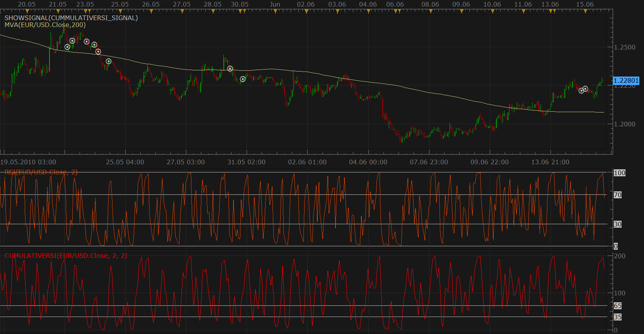Viewport: 644px width, 334px height.
Task: Click the Cumulative RSI level 35 label
Action: [x=618, y=317]
